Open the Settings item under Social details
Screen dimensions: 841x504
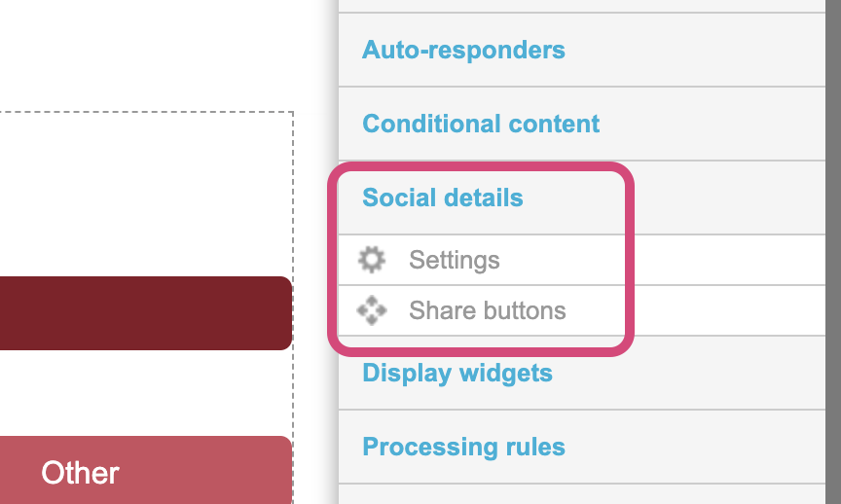(455, 260)
